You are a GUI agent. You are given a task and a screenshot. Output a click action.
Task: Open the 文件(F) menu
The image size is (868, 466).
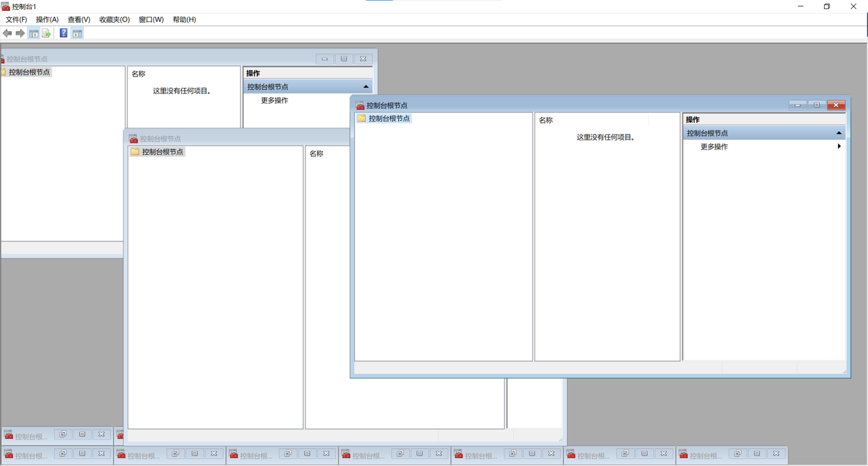click(16, 19)
